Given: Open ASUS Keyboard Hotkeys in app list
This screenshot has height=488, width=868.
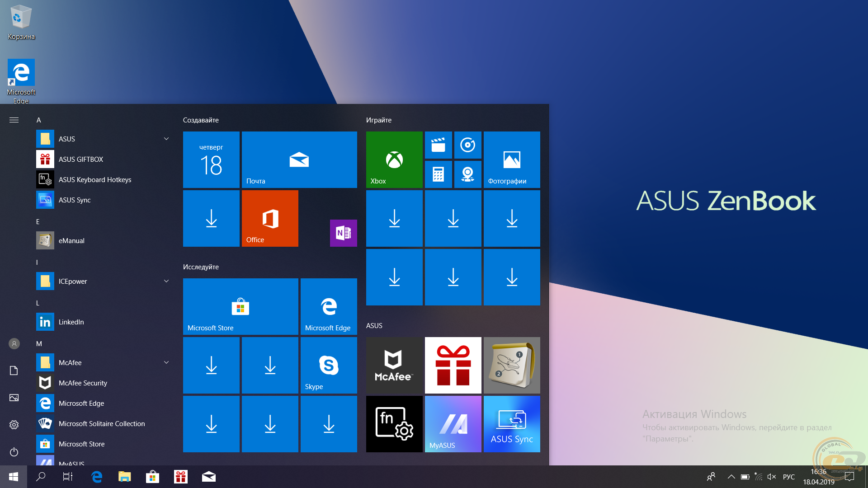Looking at the screenshot, I should 104,179.
